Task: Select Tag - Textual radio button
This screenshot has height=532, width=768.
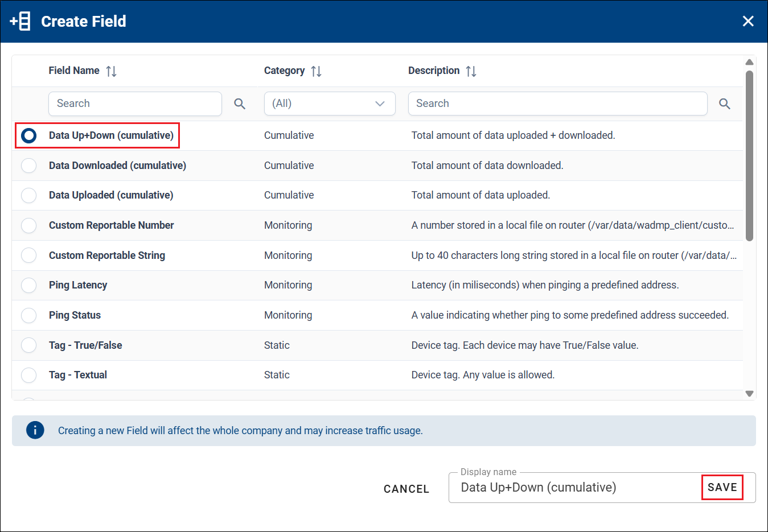Action: pyautogui.click(x=28, y=375)
